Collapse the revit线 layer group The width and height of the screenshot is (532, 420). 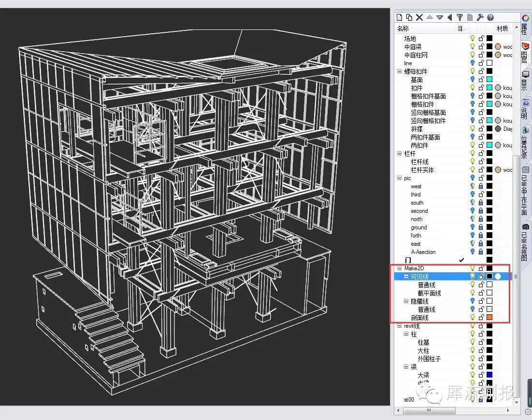point(399,326)
